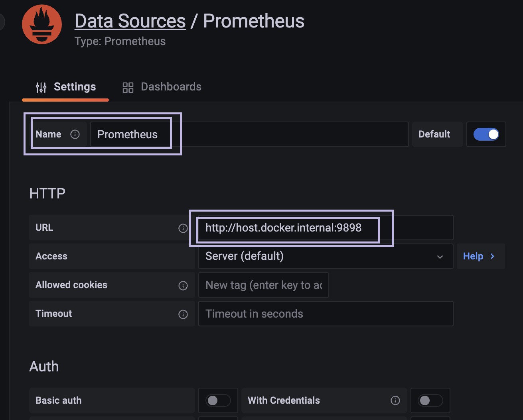Click the Prometheus flame logo
This screenshot has height=420, width=523.
coord(42,24)
